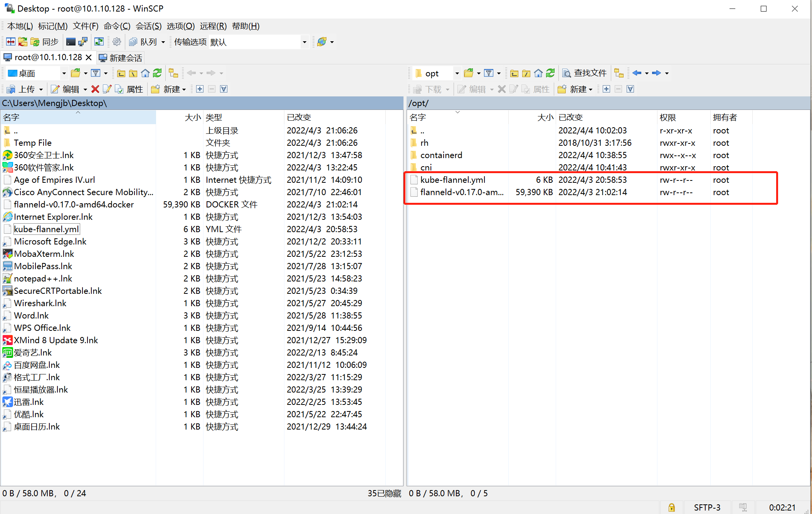
Task: Open the 远程(R) menu
Action: point(213,26)
